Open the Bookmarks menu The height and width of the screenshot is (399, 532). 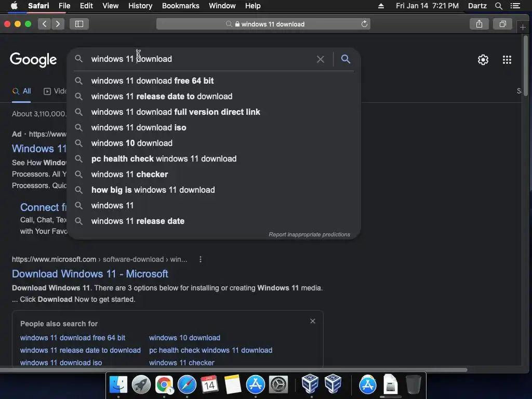[180, 6]
